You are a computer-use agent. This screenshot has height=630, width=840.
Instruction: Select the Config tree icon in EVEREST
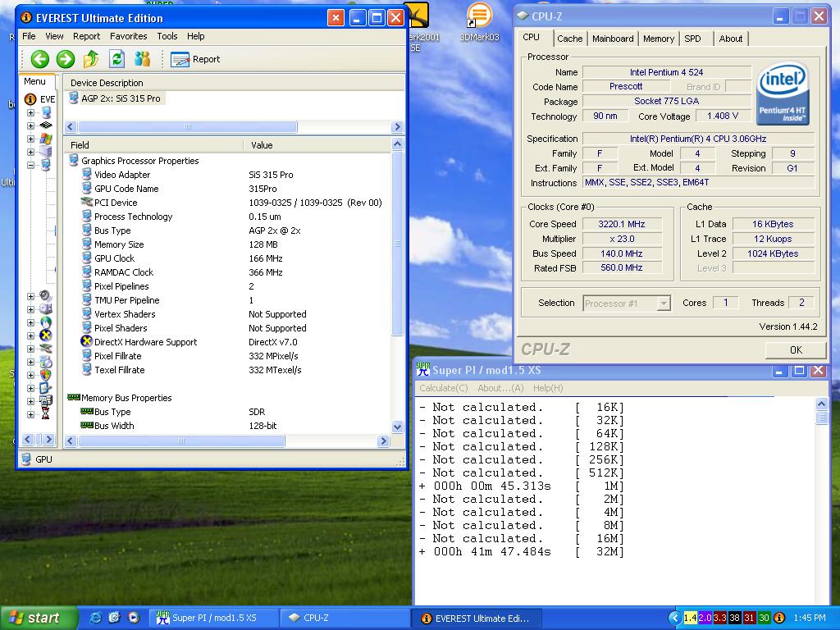point(46,388)
